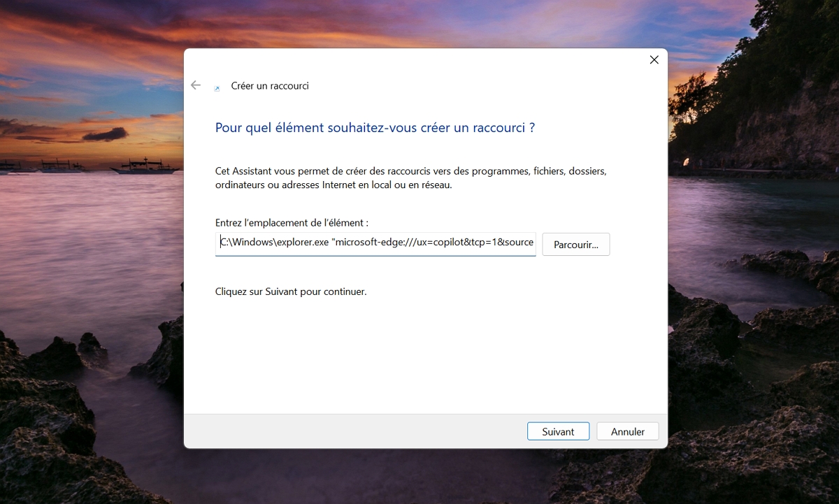Click the back arrow in the wizard

[196, 85]
